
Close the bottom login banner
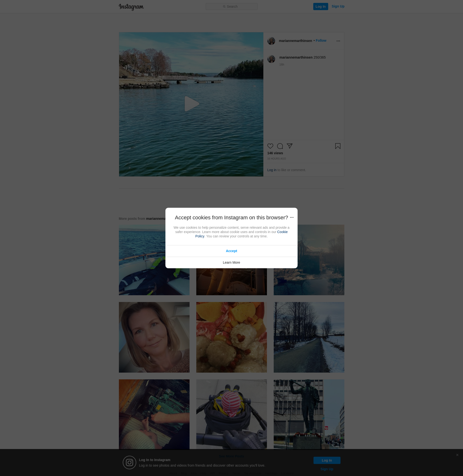point(457,455)
